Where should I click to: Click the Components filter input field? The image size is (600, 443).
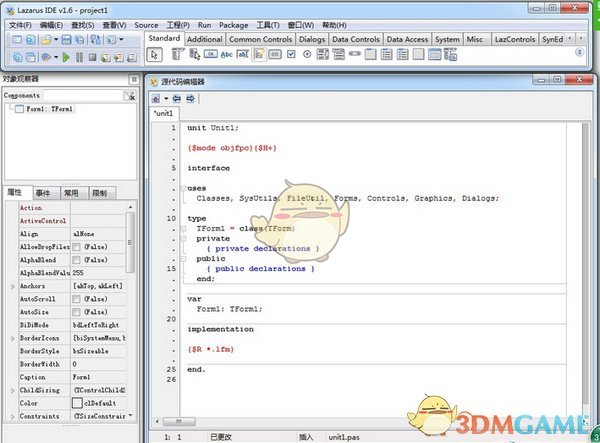[82, 95]
